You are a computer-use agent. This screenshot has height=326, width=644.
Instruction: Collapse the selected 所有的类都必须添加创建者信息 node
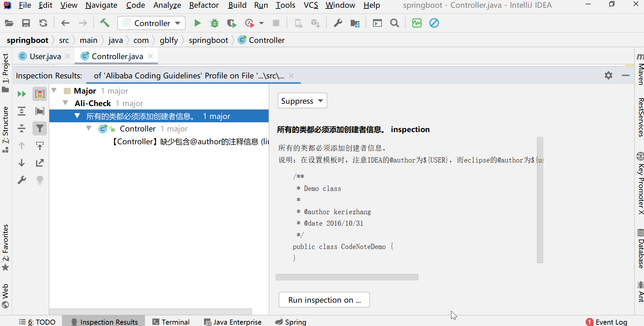pos(77,116)
